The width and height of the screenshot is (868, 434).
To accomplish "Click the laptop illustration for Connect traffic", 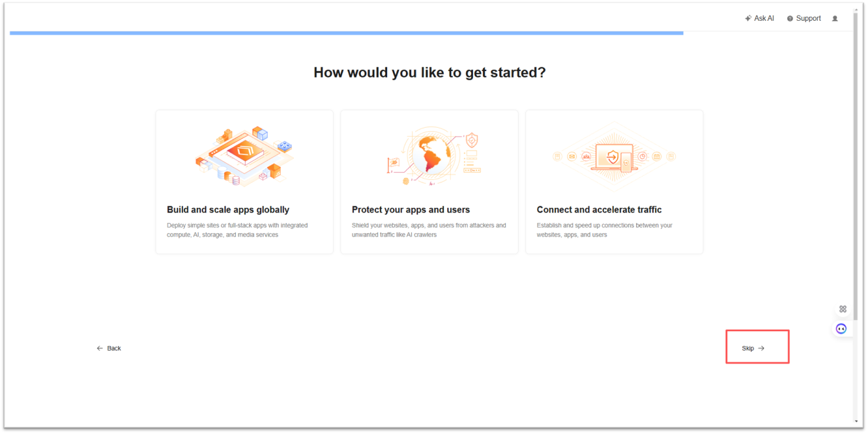I will pyautogui.click(x=613, y=156).
